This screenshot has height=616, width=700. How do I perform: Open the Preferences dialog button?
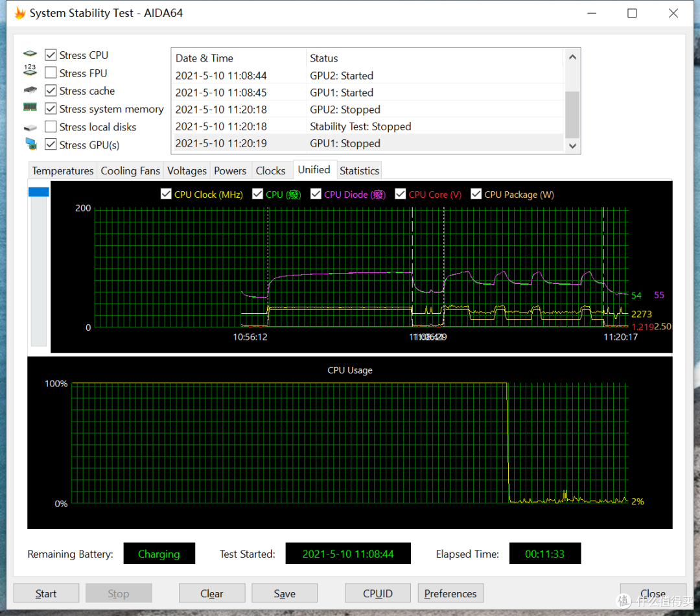pyautogui.click(x=450, y=593)
